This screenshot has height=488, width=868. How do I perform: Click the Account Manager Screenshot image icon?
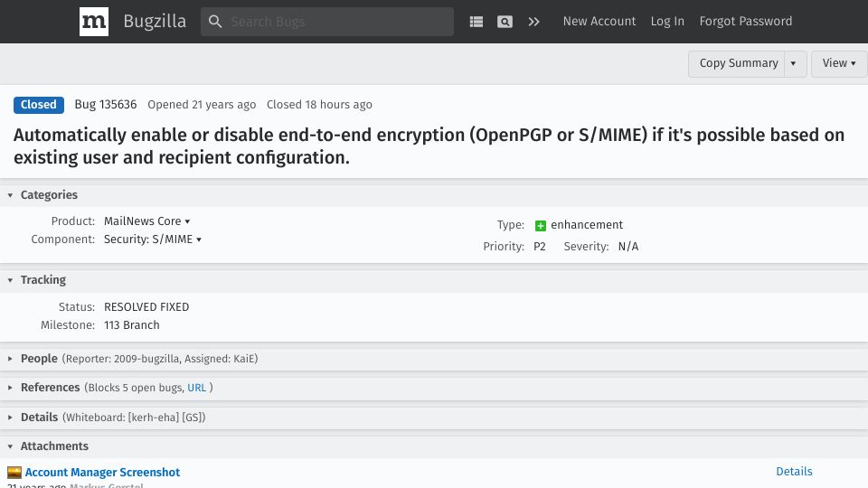(x=14, y=473)
